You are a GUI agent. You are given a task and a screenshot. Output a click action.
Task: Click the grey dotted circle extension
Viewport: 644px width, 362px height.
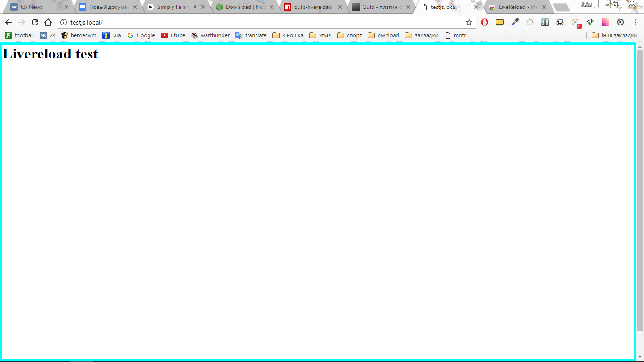point(530,22)
